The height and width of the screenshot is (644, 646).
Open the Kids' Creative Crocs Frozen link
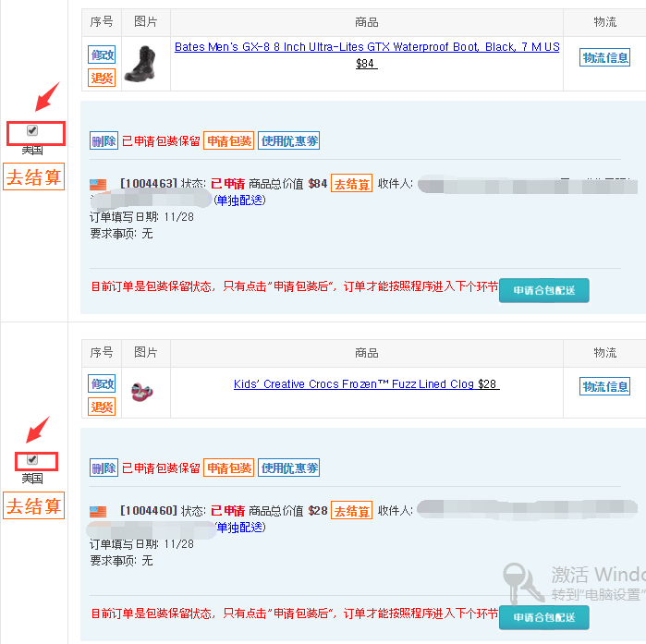click(x=353, y=384)
